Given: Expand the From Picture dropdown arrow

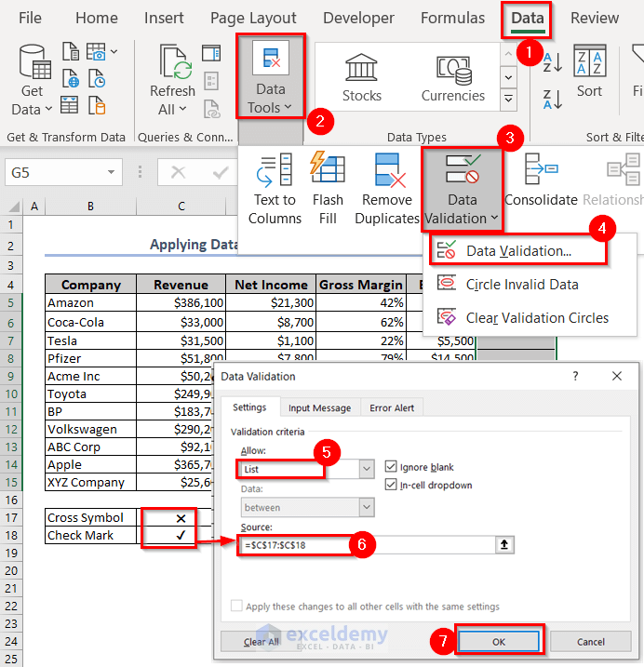Looking at the screenshot, I should pyautogui.click(x=114, y=51).
